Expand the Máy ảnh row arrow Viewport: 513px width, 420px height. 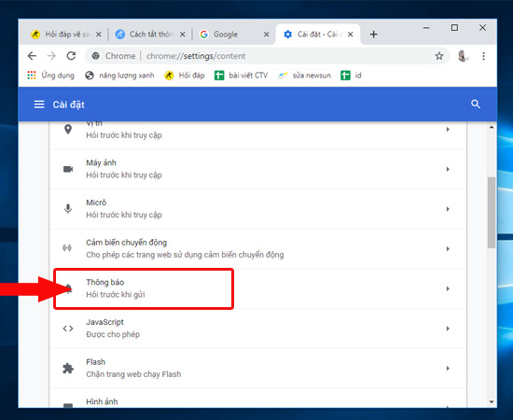pos(448,169)
